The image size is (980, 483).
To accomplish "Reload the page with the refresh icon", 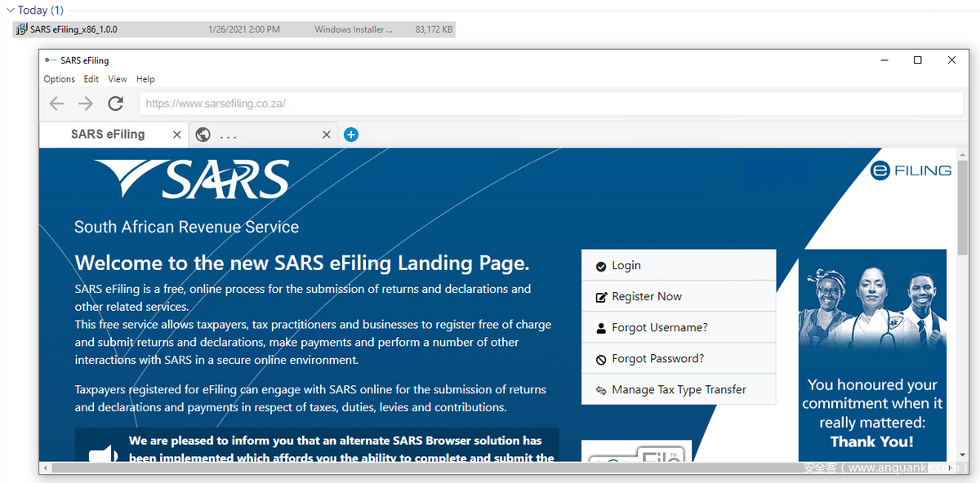I will point(115,104).
